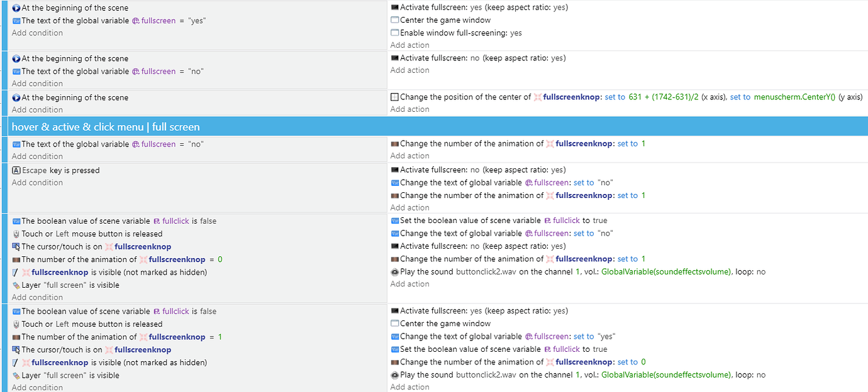This screenshot has width=868, height=392.
Task: Click film icon beside 'fullscreenknop = 0' animation condition
Action: point(16,259)
